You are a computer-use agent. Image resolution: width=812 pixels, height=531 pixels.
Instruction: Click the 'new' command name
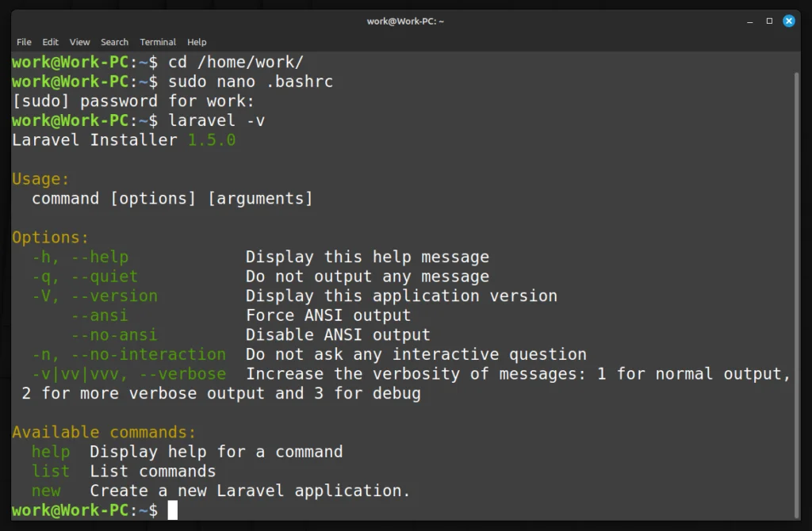46,491
